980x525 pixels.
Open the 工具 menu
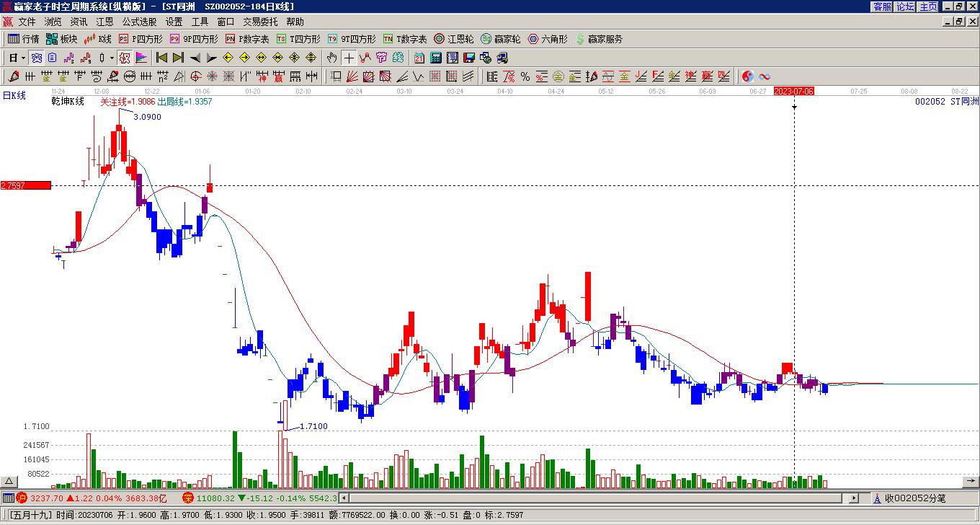(200, 22)
